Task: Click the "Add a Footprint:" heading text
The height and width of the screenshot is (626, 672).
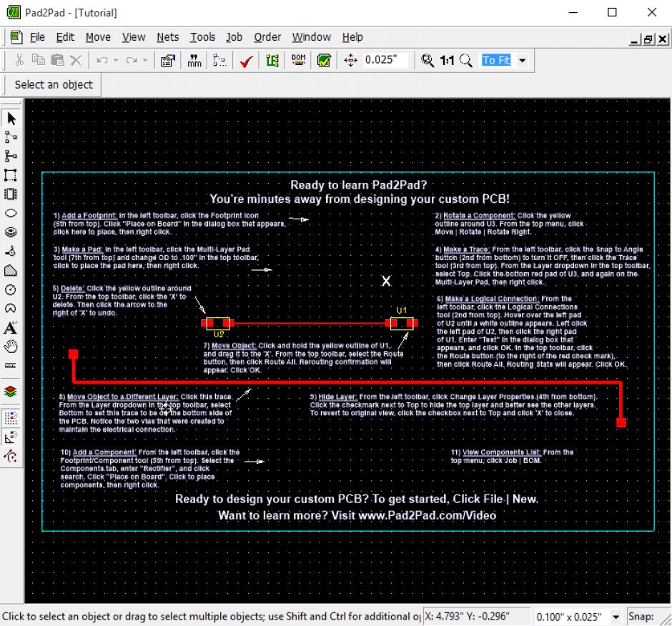Action: (89, 216)
